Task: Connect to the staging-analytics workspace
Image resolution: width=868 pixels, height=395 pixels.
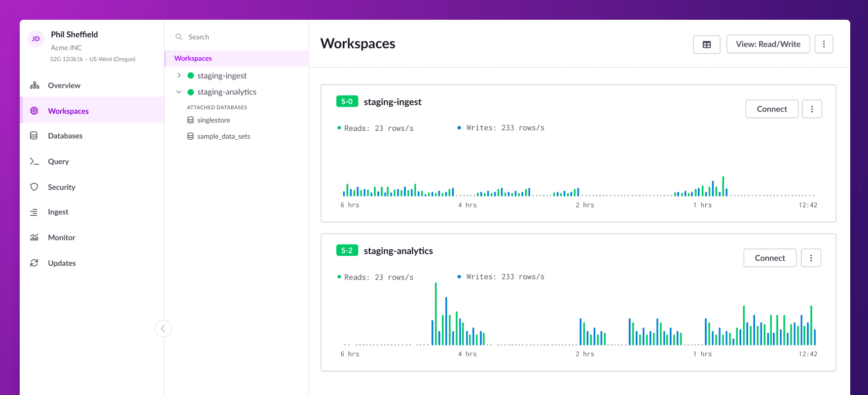Action: (x=770, y=258)
